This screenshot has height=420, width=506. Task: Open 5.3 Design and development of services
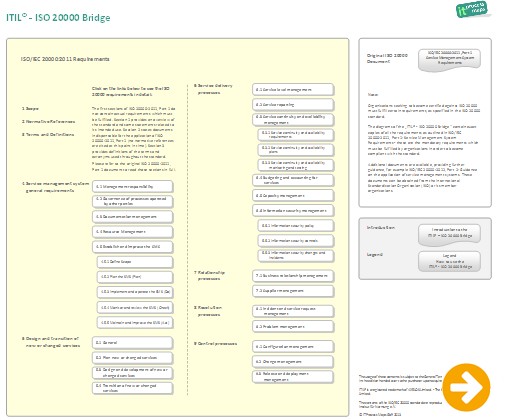pos(133,373)
